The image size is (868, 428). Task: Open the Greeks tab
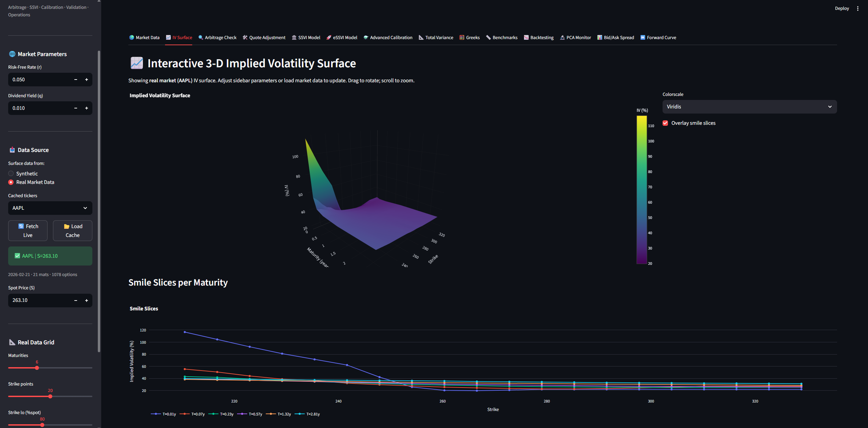pos(469,38)
